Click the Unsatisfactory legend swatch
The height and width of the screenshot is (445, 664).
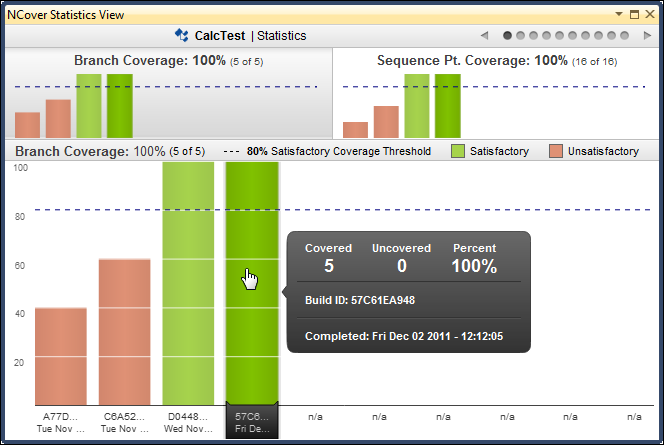pyautogui.click(x=555, y=151)
